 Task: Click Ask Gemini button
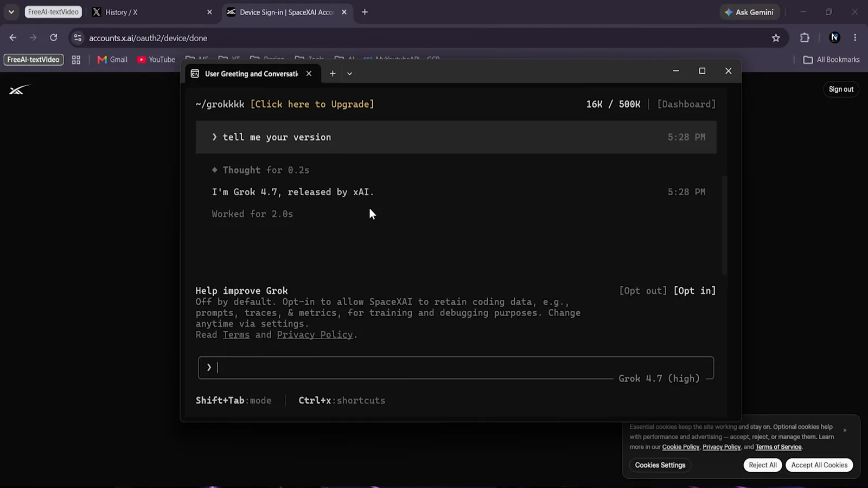[x=749, y=12]
